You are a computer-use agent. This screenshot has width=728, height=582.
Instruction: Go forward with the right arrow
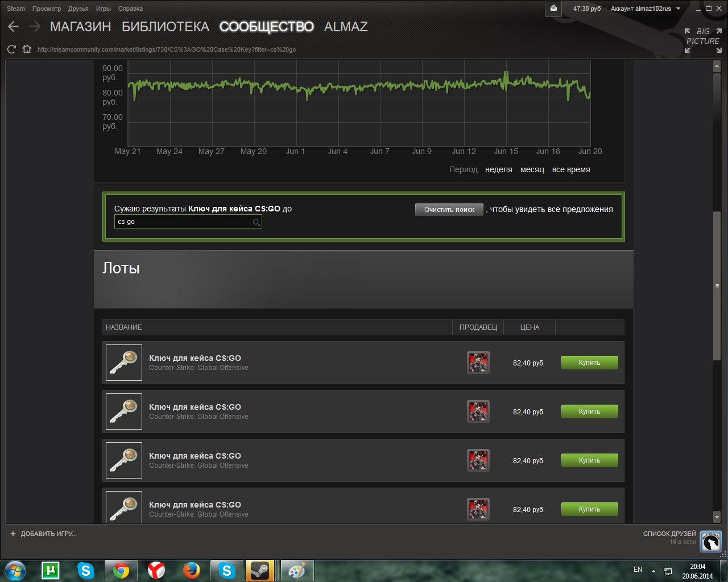35,27
